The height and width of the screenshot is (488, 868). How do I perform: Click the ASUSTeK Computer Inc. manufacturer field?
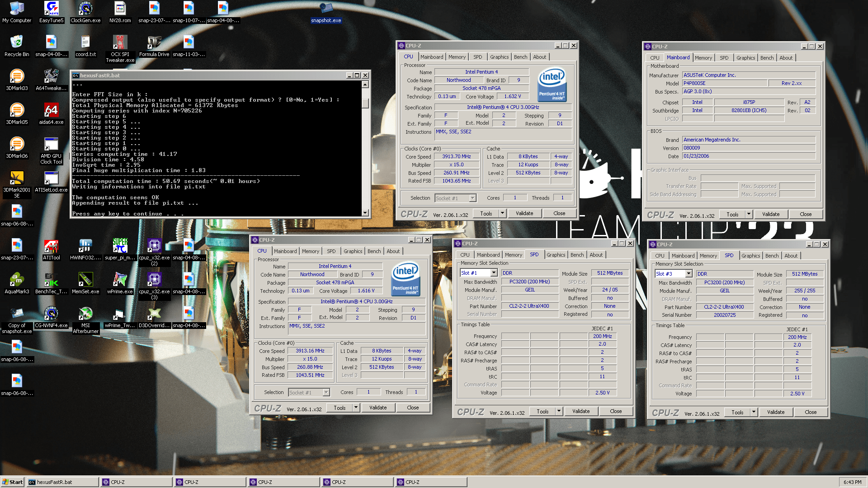749,75
